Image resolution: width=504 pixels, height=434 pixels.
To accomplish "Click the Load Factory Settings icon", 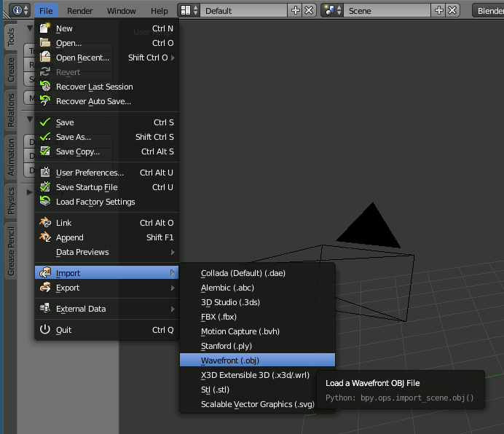I will pyautogui.click(x=45, y=201).
